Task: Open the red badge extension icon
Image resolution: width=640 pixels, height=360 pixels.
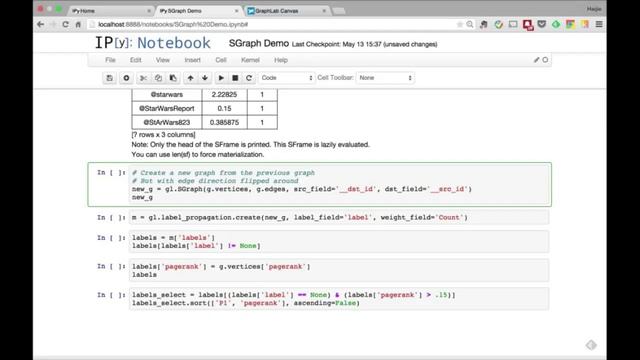Action: (x=528, y=25)
